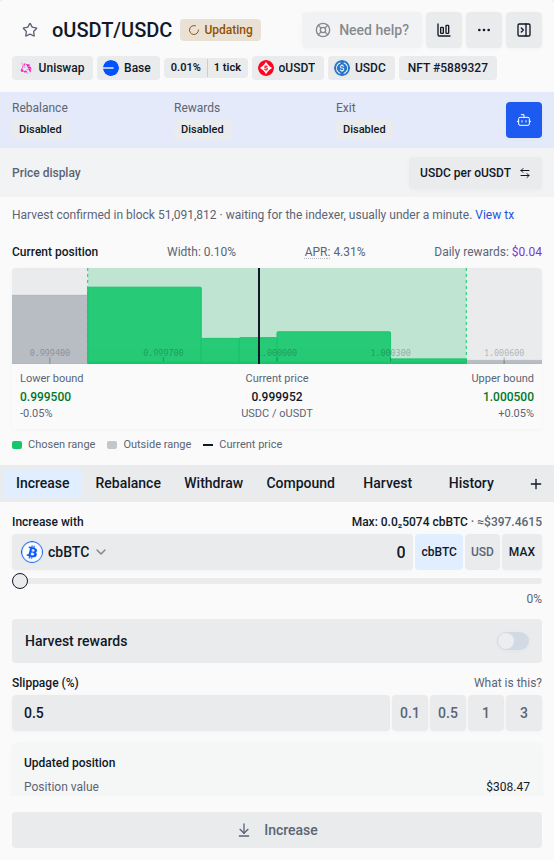The height and width of the screenshot is (860, 554).
Task: Open the chart statistics icon button
Action: 444,30
